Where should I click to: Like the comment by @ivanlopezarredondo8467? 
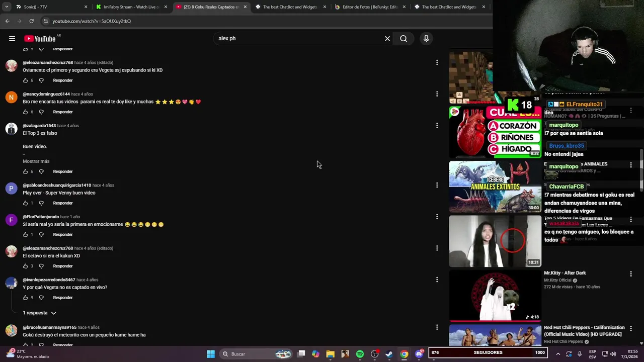click(x=25, y=298)
